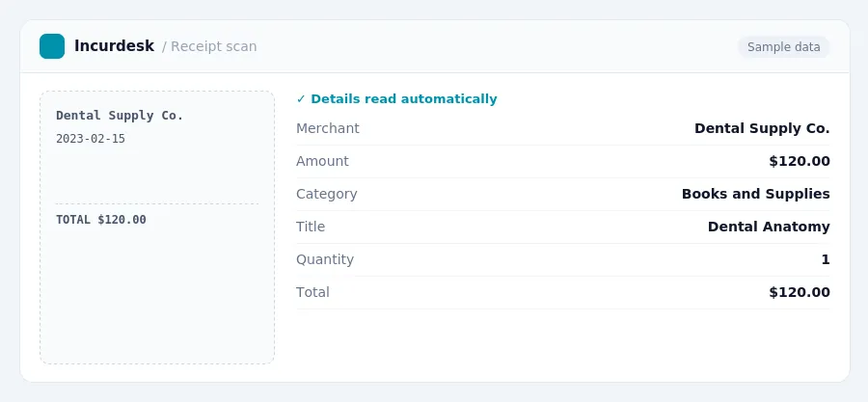868x402 pixels.
Task: Click the Quantity field label
Action: click(325, 259)
